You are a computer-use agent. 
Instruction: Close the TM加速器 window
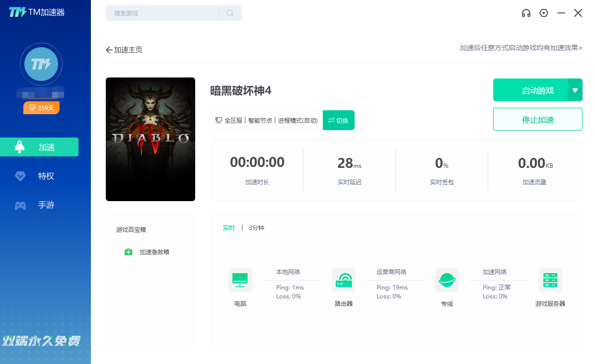(578, 13)
